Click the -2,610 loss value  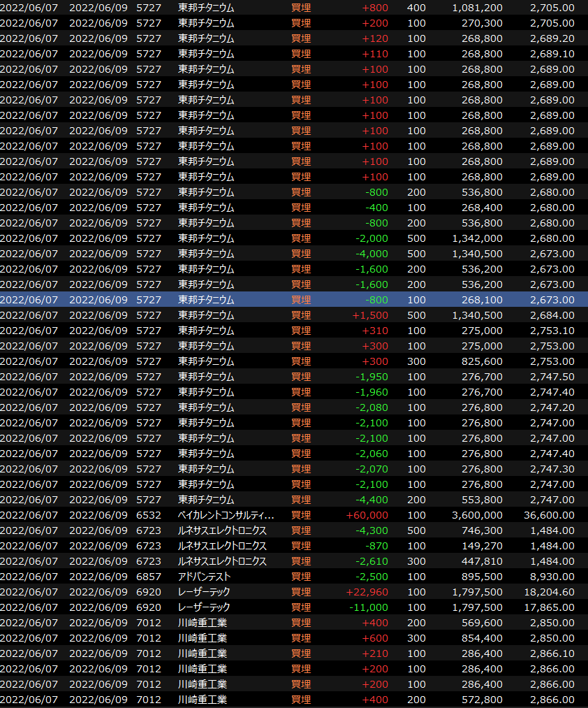[x=372, y=561]
